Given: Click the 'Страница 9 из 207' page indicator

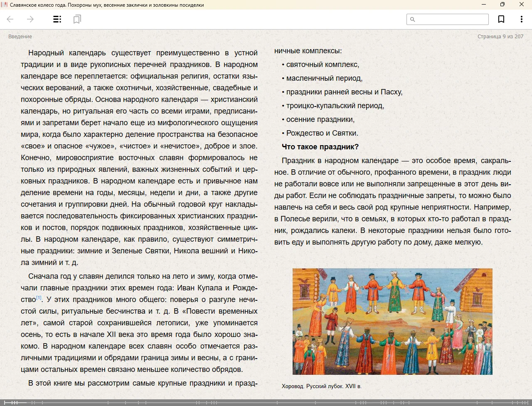Looking at the screenshot, I should pos(500,37).
